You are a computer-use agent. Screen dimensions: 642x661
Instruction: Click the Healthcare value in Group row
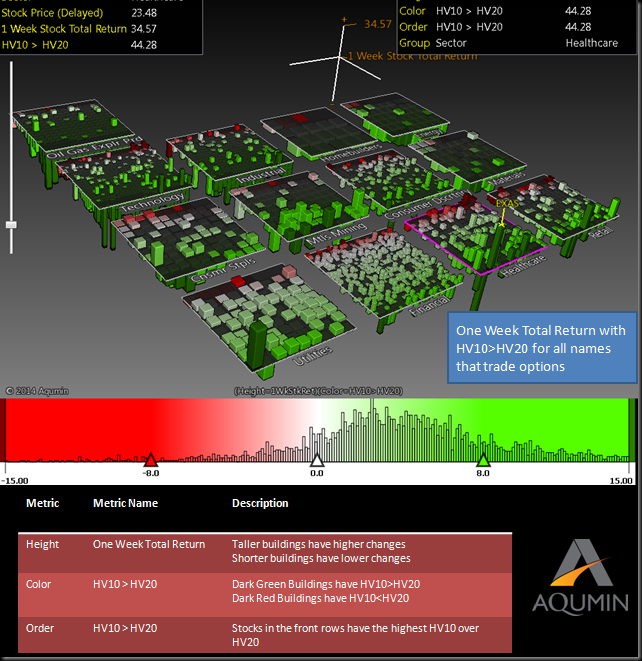click(x=591, y=43)
